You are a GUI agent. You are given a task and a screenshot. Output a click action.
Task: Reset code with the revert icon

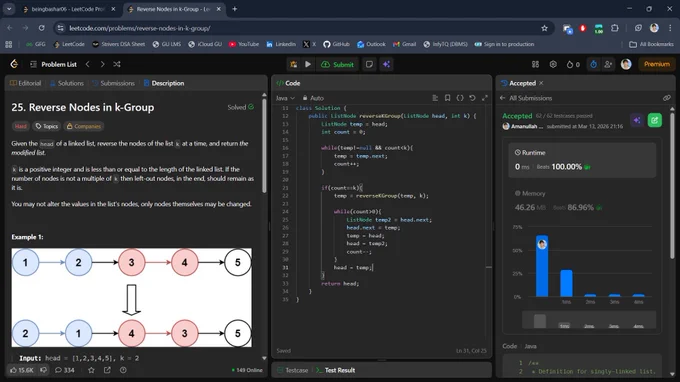pos(472,98)
